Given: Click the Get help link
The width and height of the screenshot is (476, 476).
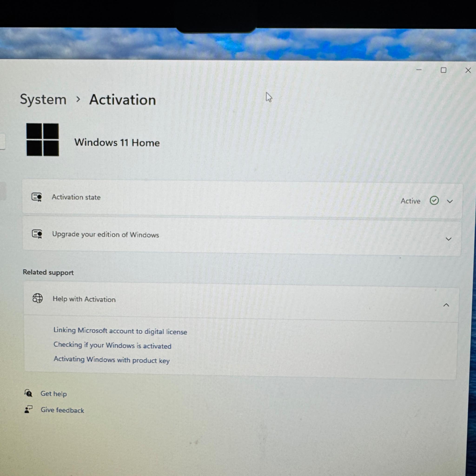Looking at the screenshot, I should point(54,394).
